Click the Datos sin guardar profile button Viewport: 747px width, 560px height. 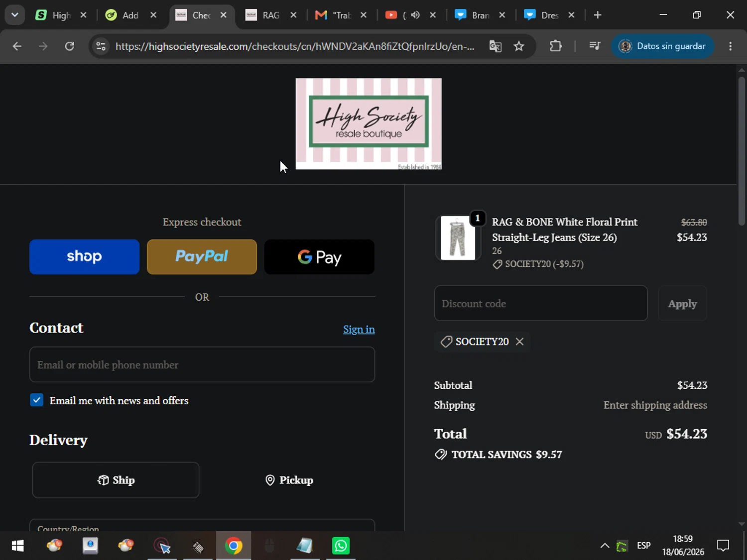click(662, 46)
